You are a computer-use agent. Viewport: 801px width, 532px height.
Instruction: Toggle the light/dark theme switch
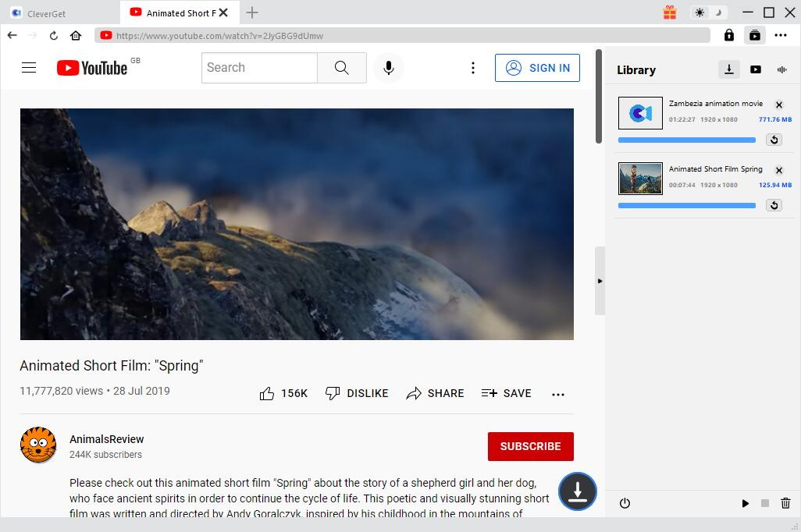709,12
